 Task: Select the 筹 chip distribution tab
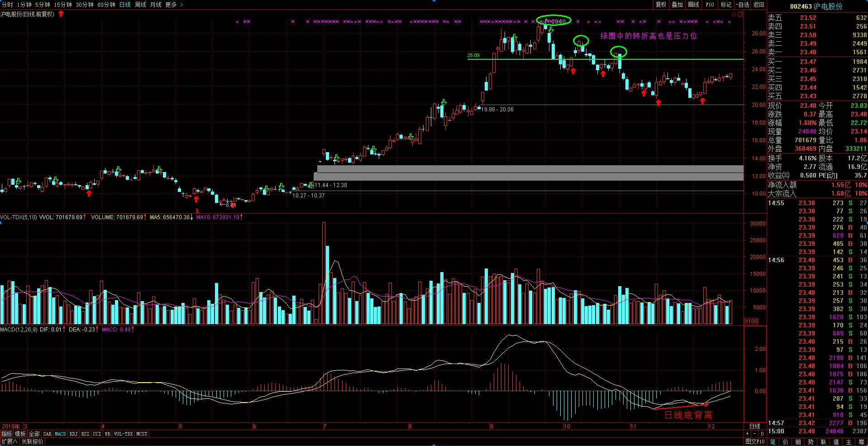coord(861,442)
